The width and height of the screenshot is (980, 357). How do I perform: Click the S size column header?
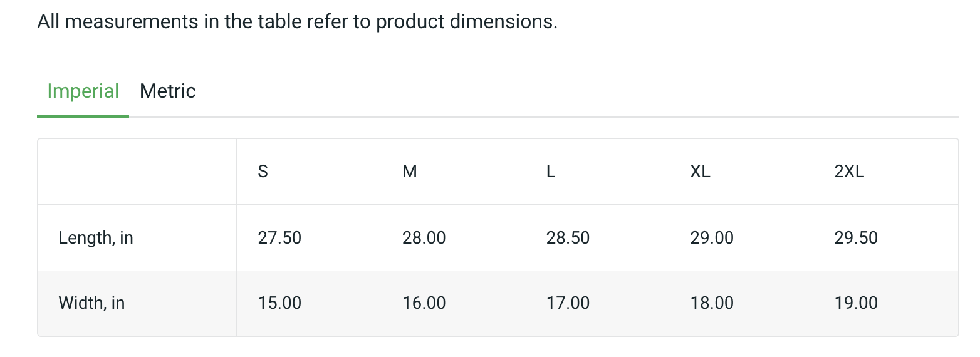(263, 172)
